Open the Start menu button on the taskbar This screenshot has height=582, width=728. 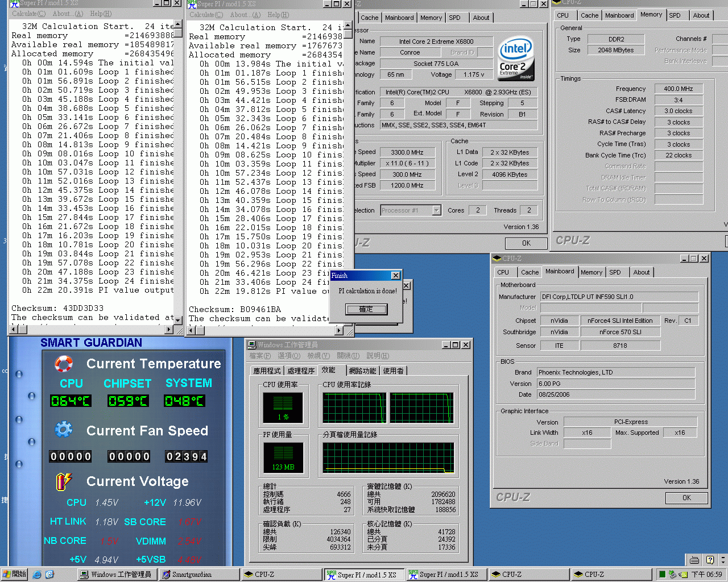(x=15, y=575)
